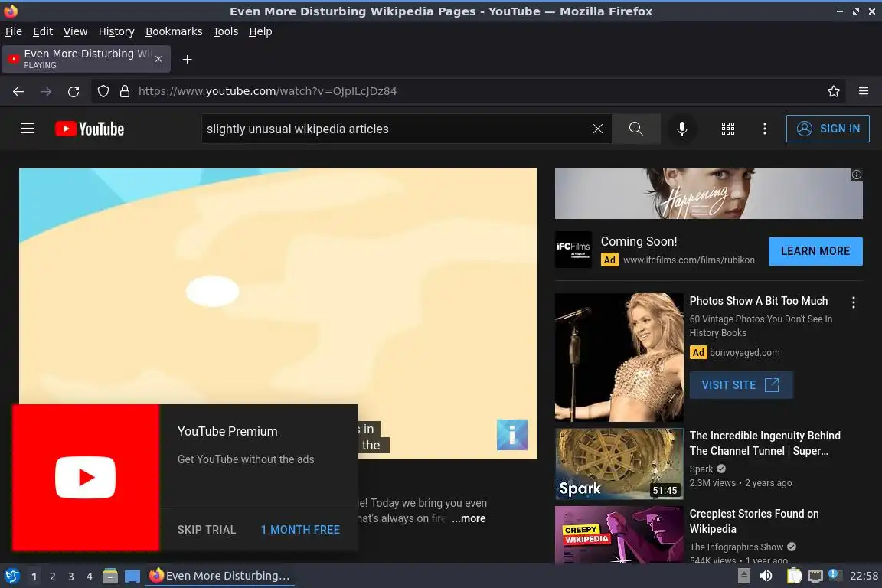Open the File menu
The image size is (882, 588).
14,31
